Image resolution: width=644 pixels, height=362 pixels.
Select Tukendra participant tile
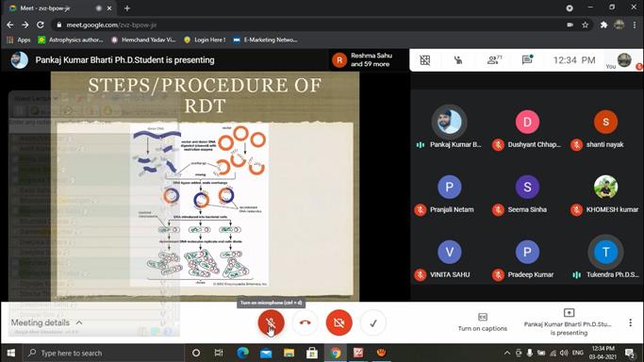(x=605, y=257)
